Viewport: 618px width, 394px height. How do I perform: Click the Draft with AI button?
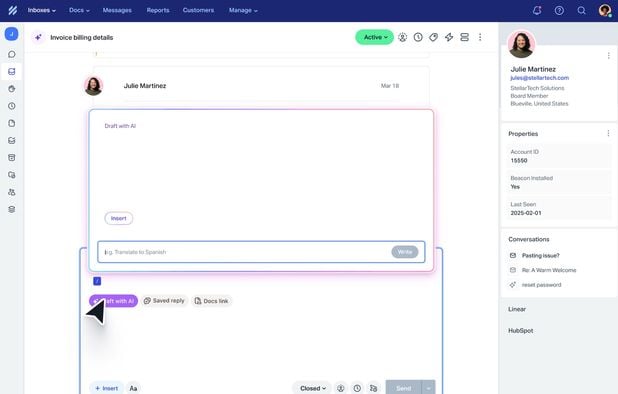tap(114, 301)
